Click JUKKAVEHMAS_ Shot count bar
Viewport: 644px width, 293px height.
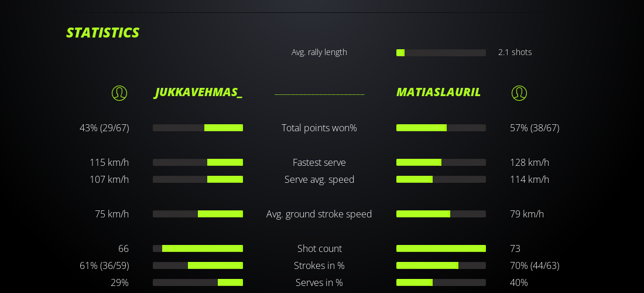pos(198,248)
